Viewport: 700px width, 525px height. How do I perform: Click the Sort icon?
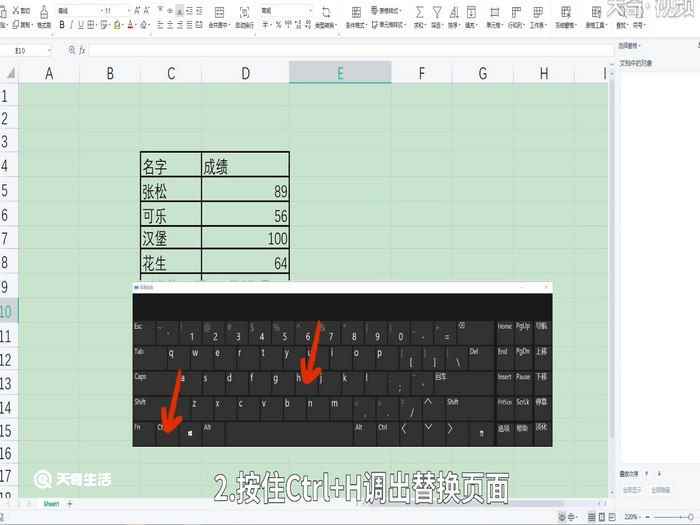454,12
